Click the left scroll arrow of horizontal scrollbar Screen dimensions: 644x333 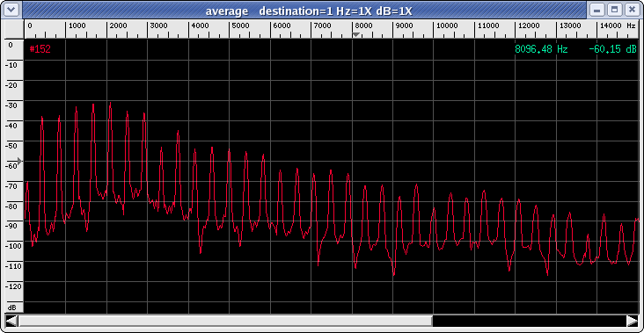(11, 321)
